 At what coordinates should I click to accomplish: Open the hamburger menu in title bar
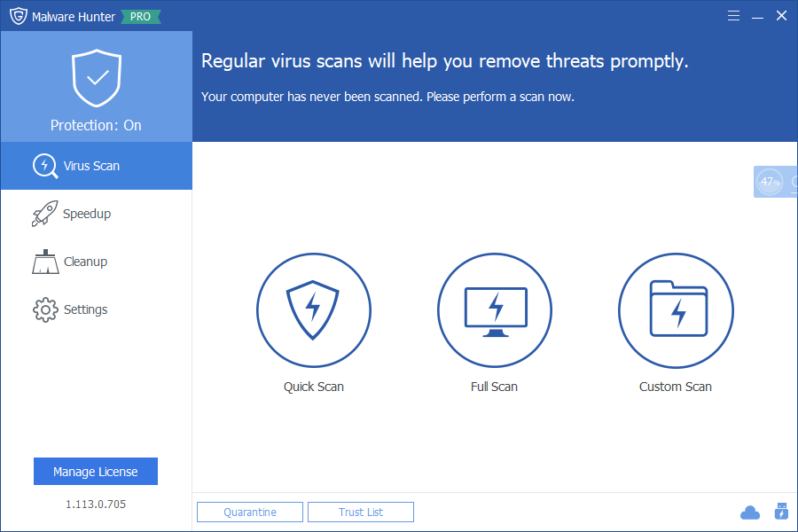tap(733, 16)
